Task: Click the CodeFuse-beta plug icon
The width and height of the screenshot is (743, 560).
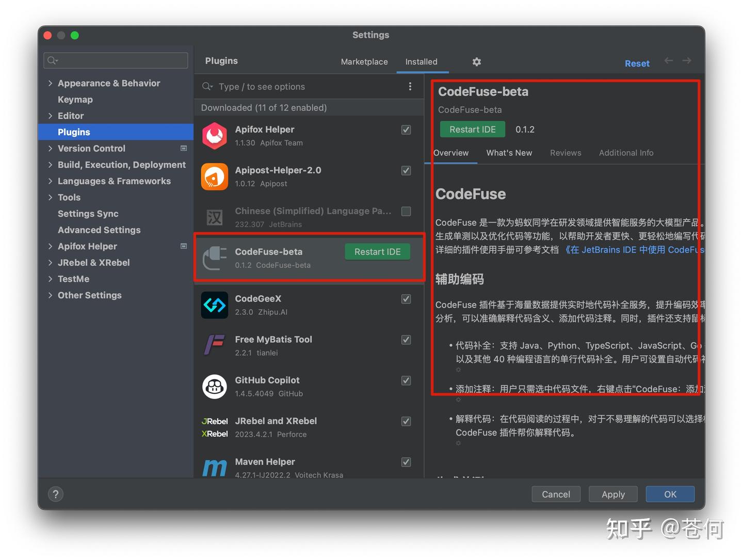Action: pyautogui.click(x=215, y=258)
